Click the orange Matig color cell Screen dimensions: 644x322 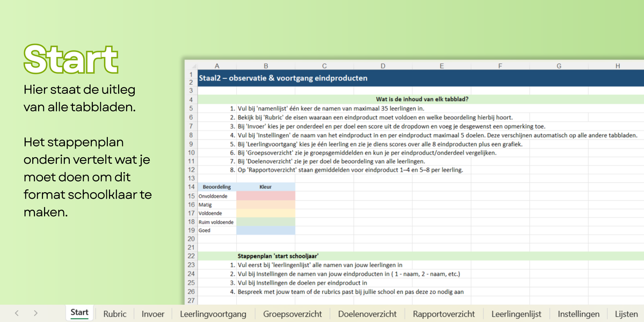(266, 204)
